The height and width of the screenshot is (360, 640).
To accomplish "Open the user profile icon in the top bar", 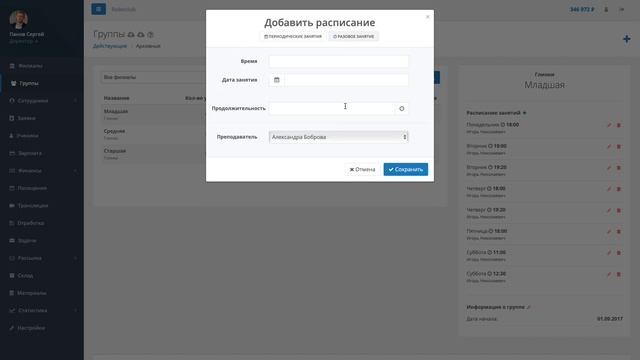I will [x=606, y=9].
